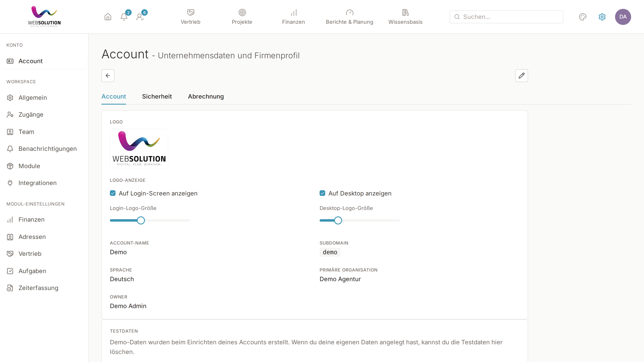Open Vertrieb in the top navigation
644x362 pixels.
click(191, 17)
